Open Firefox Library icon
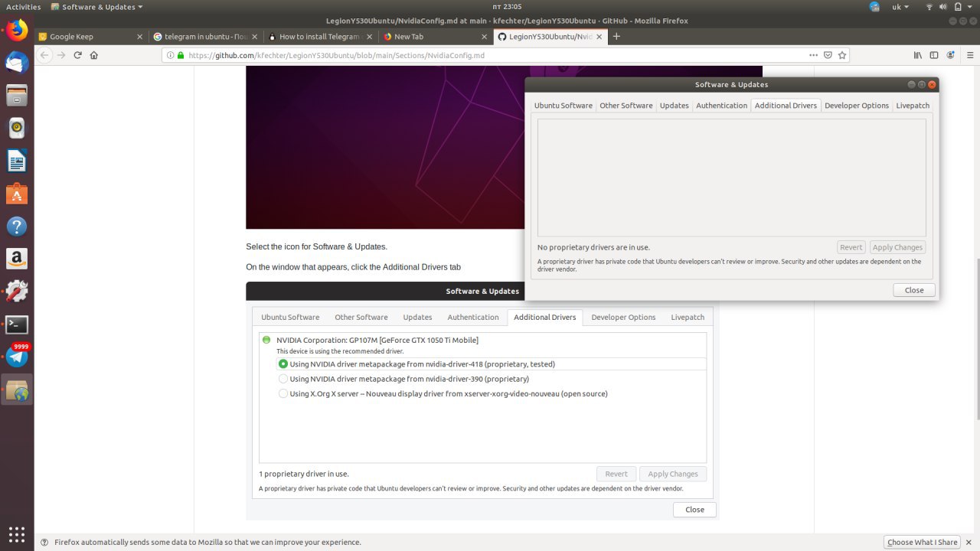Image resolution: width=980 pixels, height=551 pixels. tap(918, 55)
